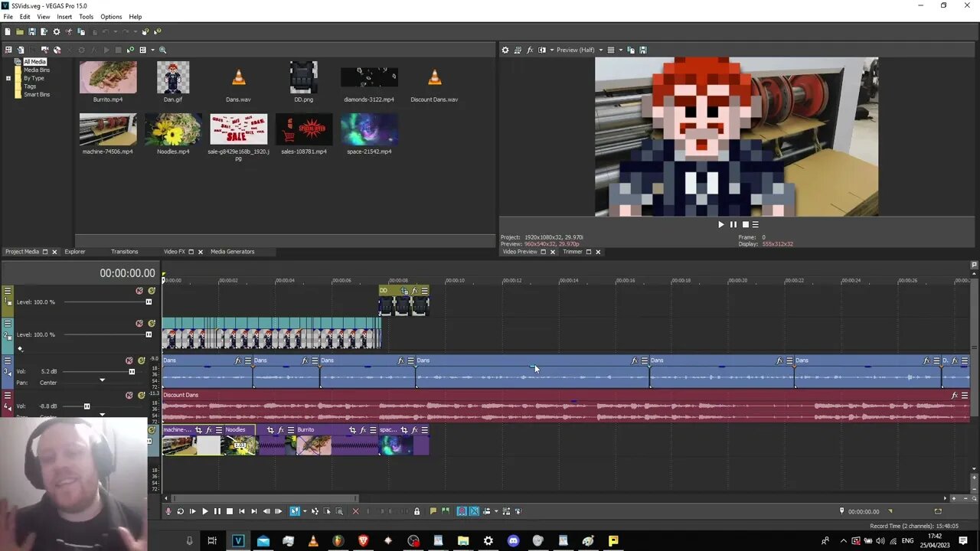The width and height of the screenshot is (980, 551).
Task: Switch to the Video FX tab
Action: point(175,252)
